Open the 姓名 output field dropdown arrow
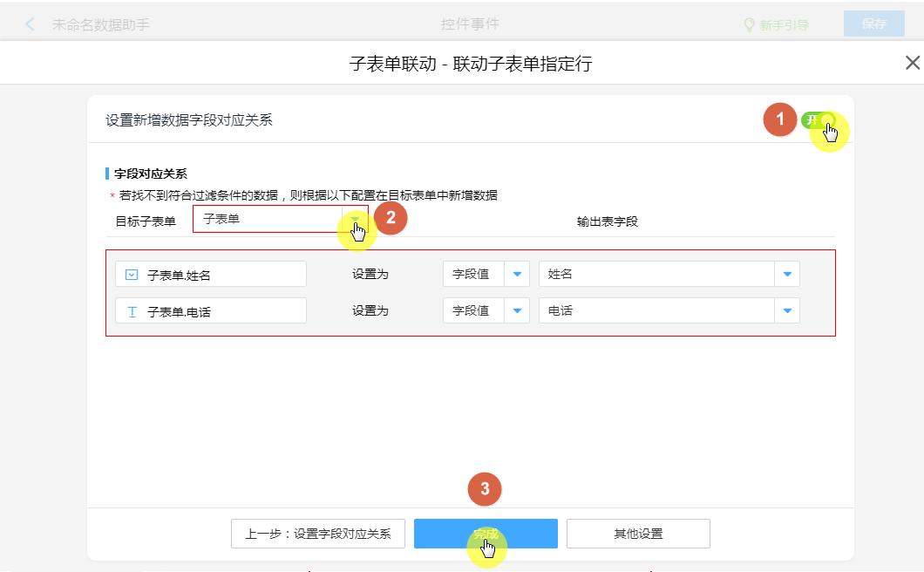Image resolution: width=924 pixels, height=572 pixels. 787,275
